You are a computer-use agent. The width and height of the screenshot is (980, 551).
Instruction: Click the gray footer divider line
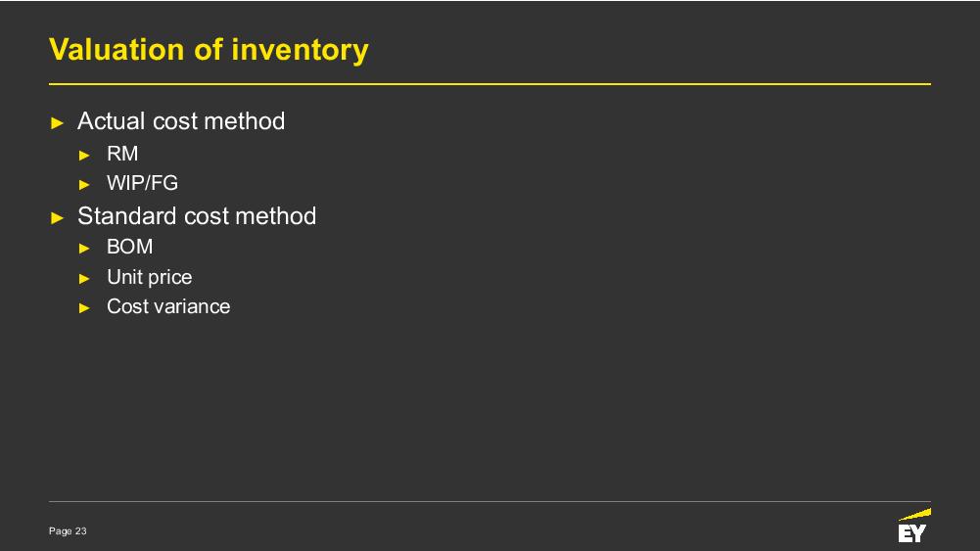(470, 501)
